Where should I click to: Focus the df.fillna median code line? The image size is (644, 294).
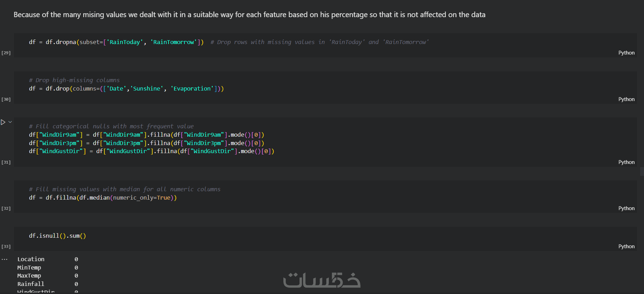tap(103, 198)
